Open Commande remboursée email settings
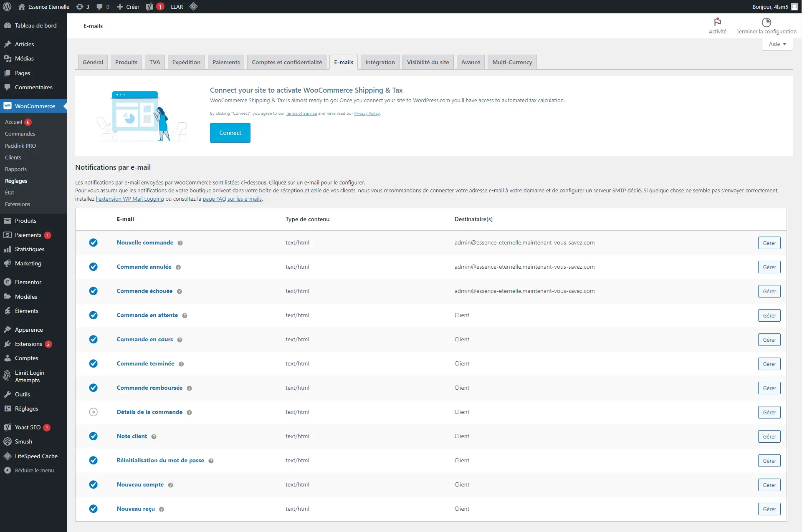The width and height of the screenshot is (802, 532). (x=149, y=388)
